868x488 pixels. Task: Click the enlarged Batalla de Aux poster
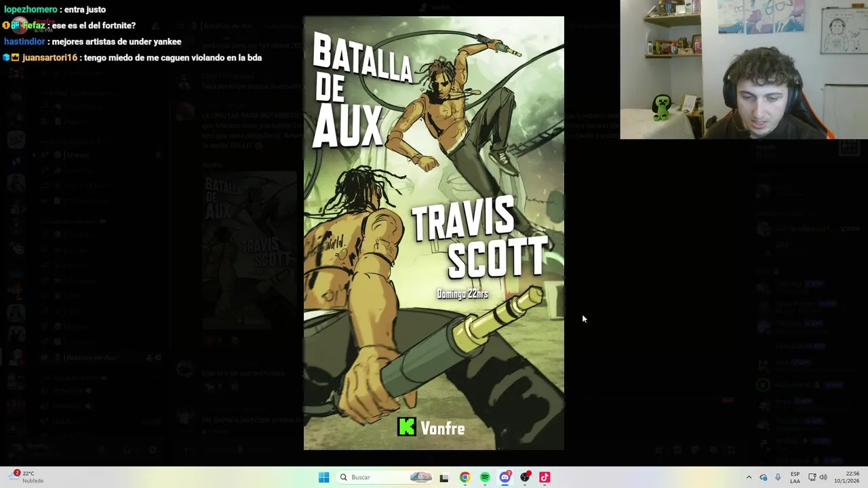[x=434, y=233]
